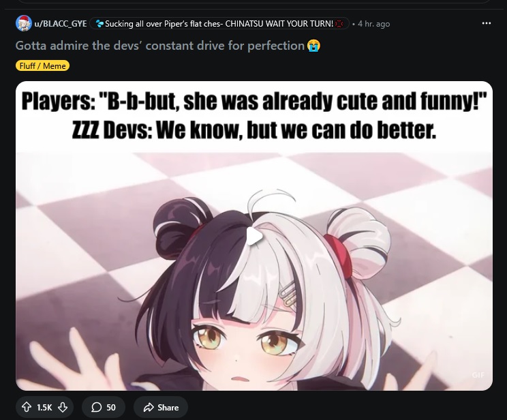Select the Fluff / Meme flair tag
The height and width of the screenshot is (420, 507).
click(x=42, y=65)
